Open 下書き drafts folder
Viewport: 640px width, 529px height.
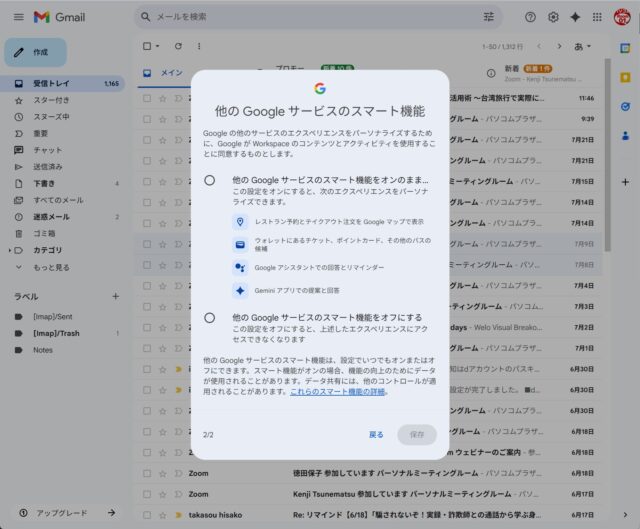[x=62, y=184]
